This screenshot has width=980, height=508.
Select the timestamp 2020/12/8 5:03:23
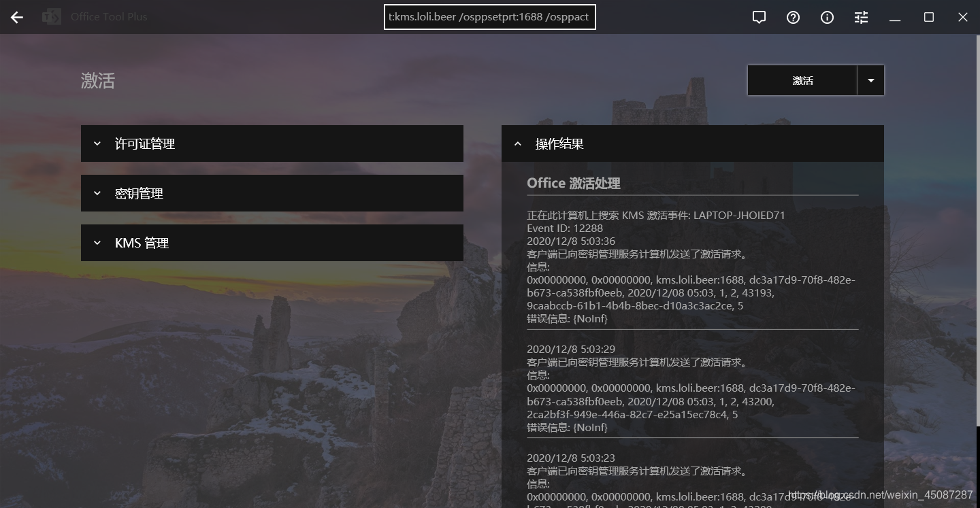click(x=571, y=458)
